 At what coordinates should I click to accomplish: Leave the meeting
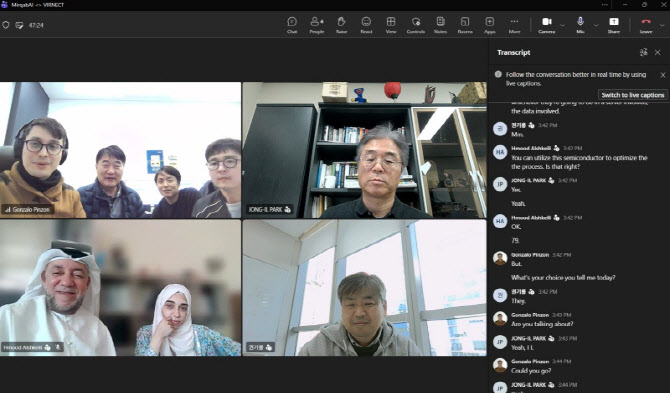click(x=646, y=25)
